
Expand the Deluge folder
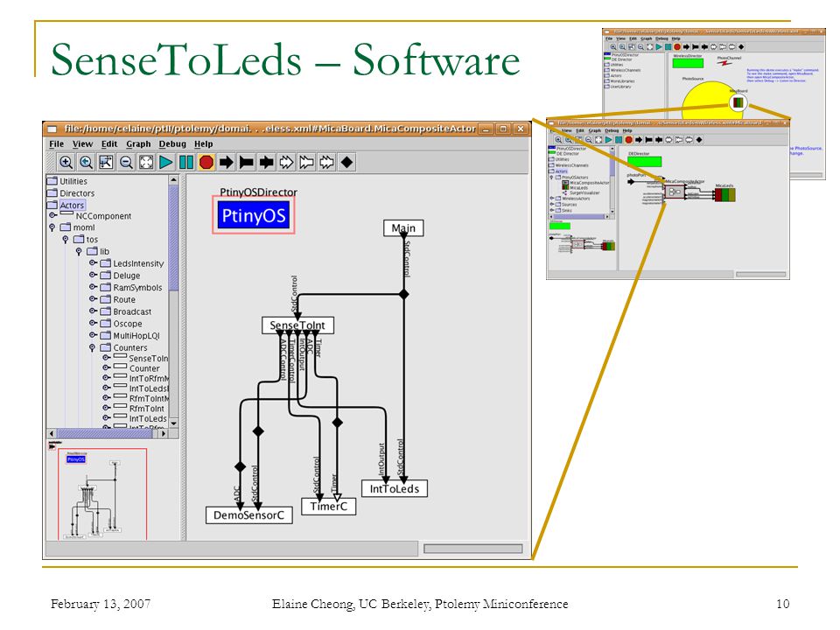tap(94, 275)
